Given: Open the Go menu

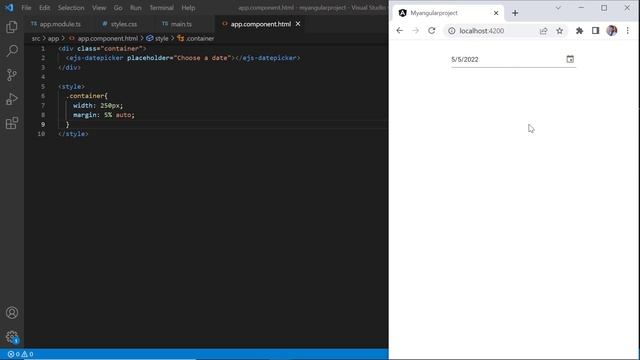Looking at the screenshot, I should click(118, 8).
